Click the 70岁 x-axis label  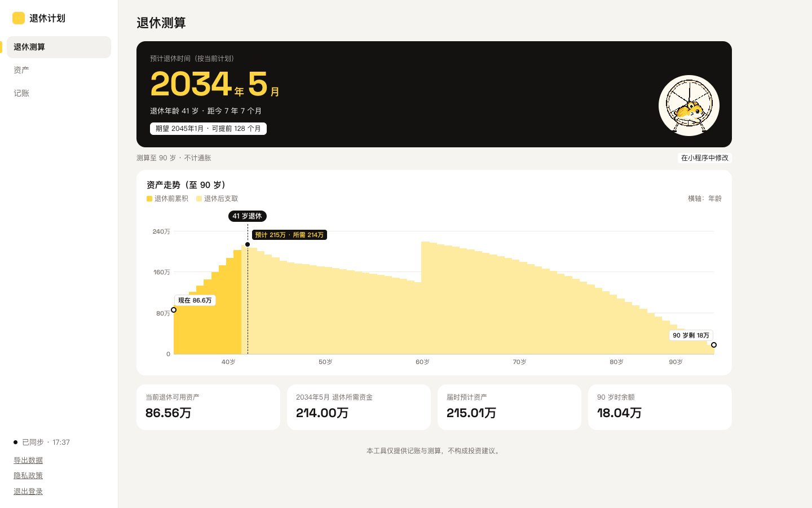pyautogui.click(x=519, y=362)
